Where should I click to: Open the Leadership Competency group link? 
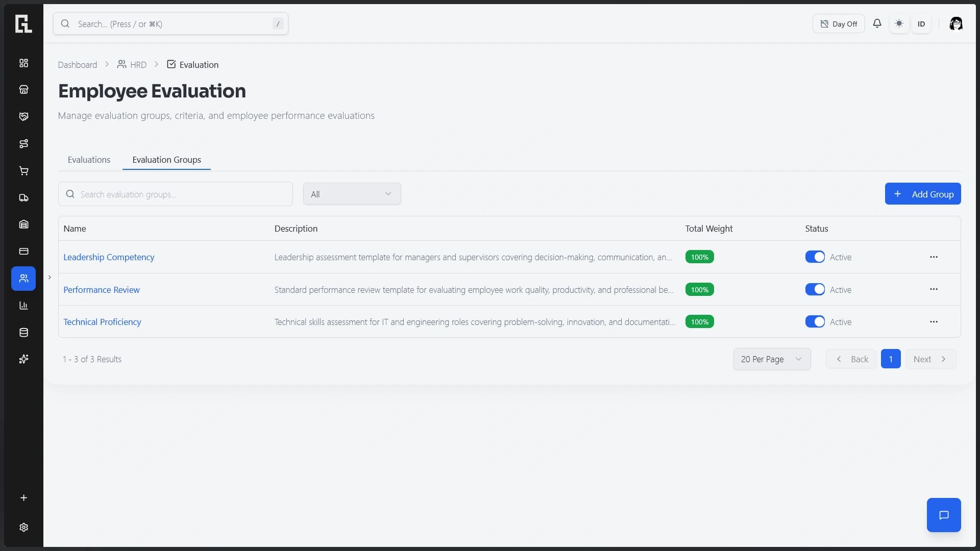click(x=109, y=257)
